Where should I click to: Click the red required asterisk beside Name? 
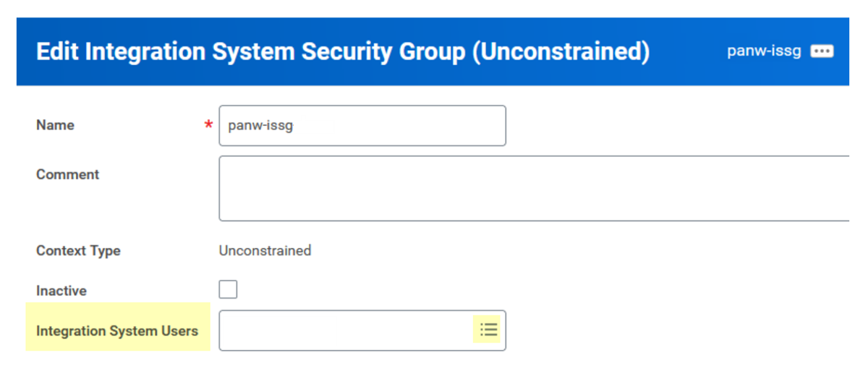pyautogui.click(x=208, y=126)
